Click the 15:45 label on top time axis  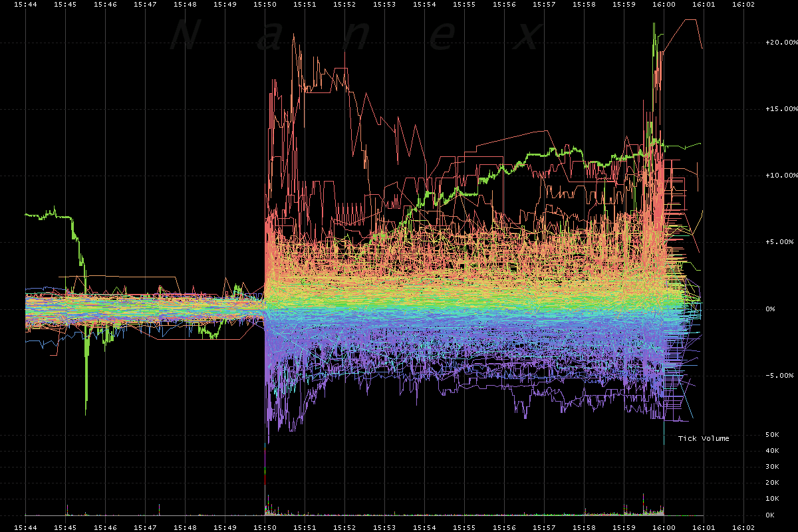click(x=65, y=4)
